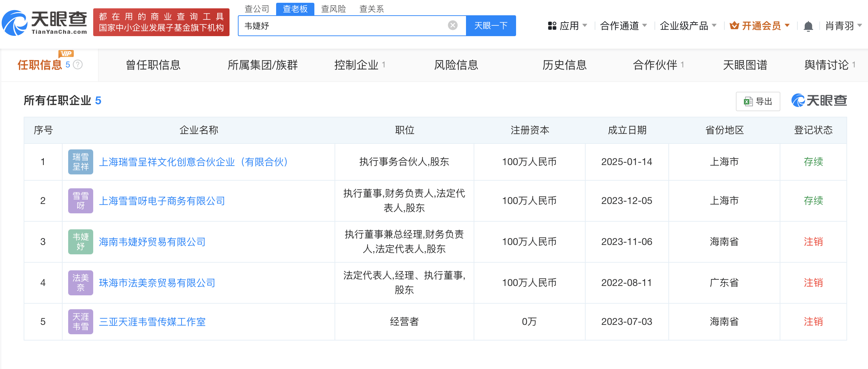
Task: Open the notification bell
Action: pyautogui.click(x=808, y=26)
